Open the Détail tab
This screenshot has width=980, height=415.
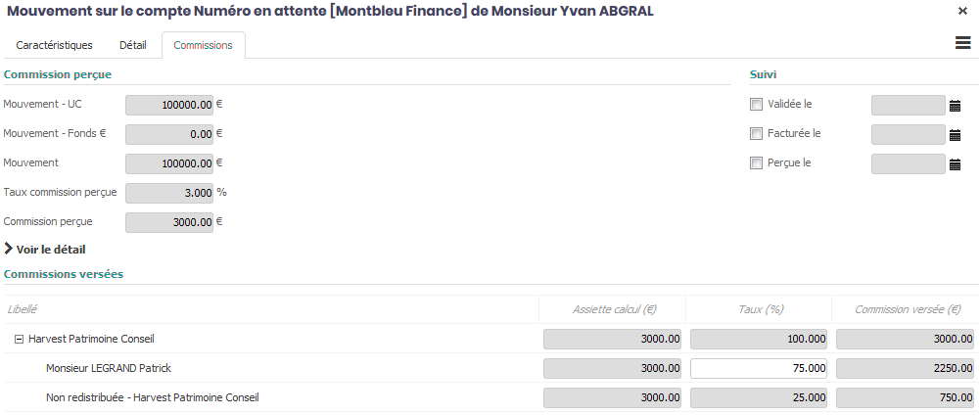pyautogui.click(x=133, y=45)
